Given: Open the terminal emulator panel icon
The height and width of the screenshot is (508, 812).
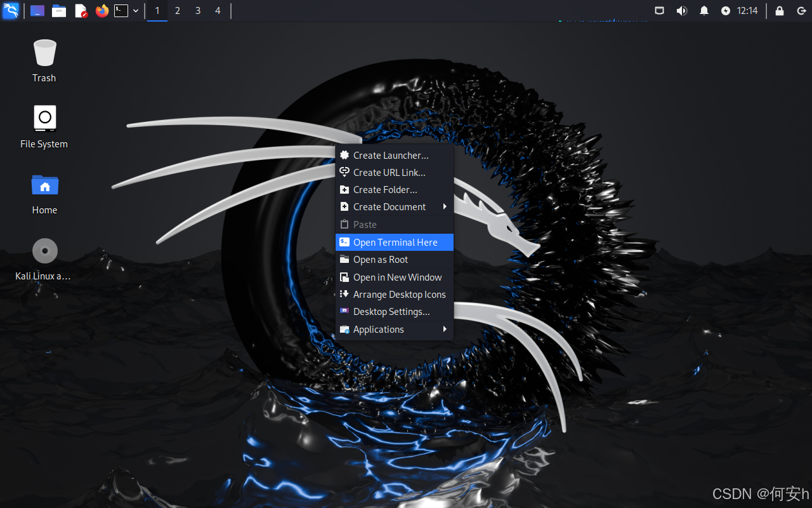Looking at the screenshot, I should 121,11.
